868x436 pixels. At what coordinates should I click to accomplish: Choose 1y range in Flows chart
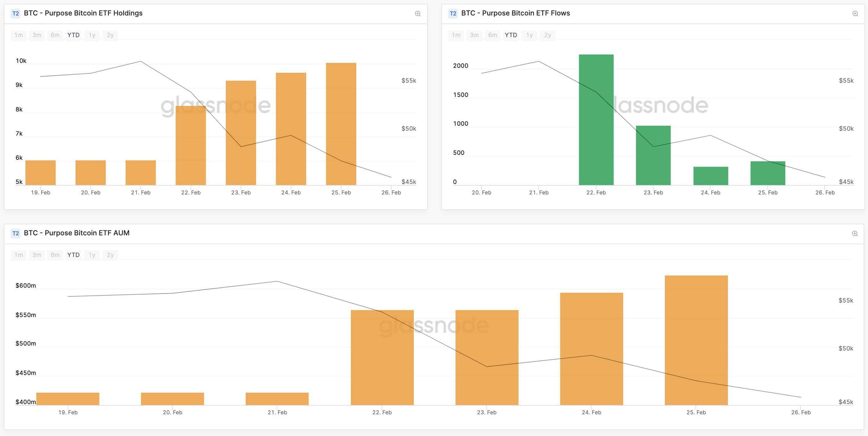[x=529, y=35]
